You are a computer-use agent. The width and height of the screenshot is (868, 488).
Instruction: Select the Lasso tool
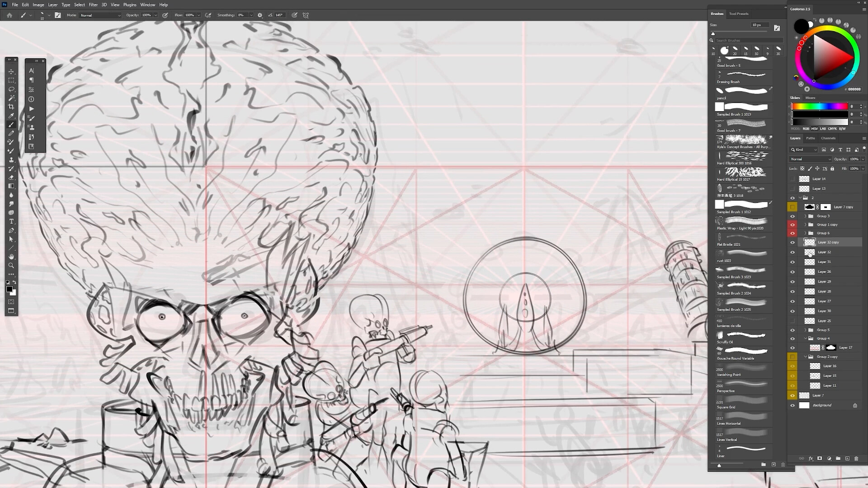(x=11, y=89)
